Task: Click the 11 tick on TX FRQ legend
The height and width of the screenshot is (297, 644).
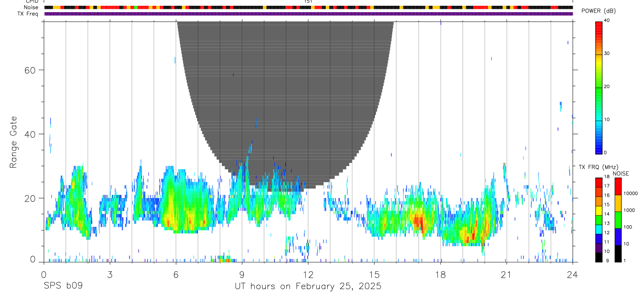Action: (607, 242)
